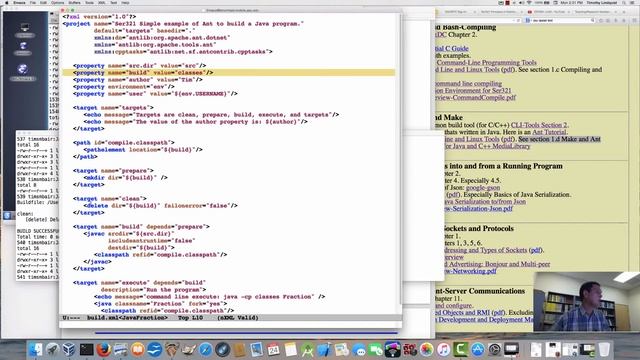Image resolution: width=640 pixels, height=360 pixels.
Task: Open green Camtasia C icon in dock
Action: tap(460, 350)
